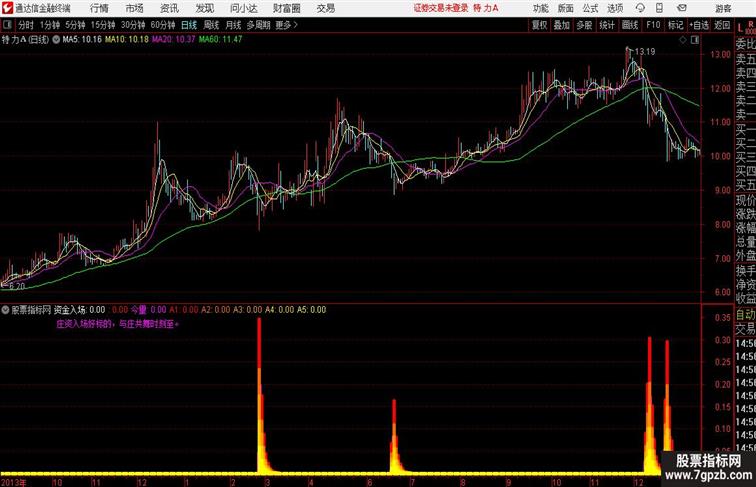
Task: Click the diamond icon above the chart
Action: coord(683,40)
